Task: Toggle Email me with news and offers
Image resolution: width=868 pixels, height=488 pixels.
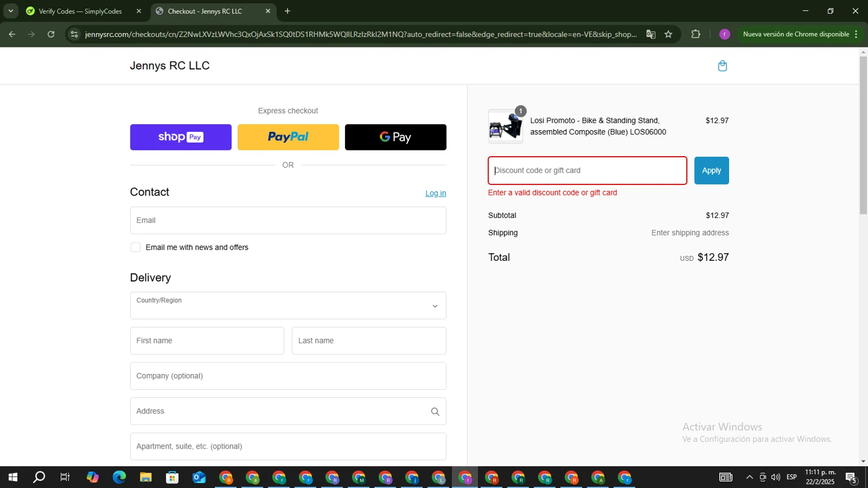Action: click(x=135, y=247)
